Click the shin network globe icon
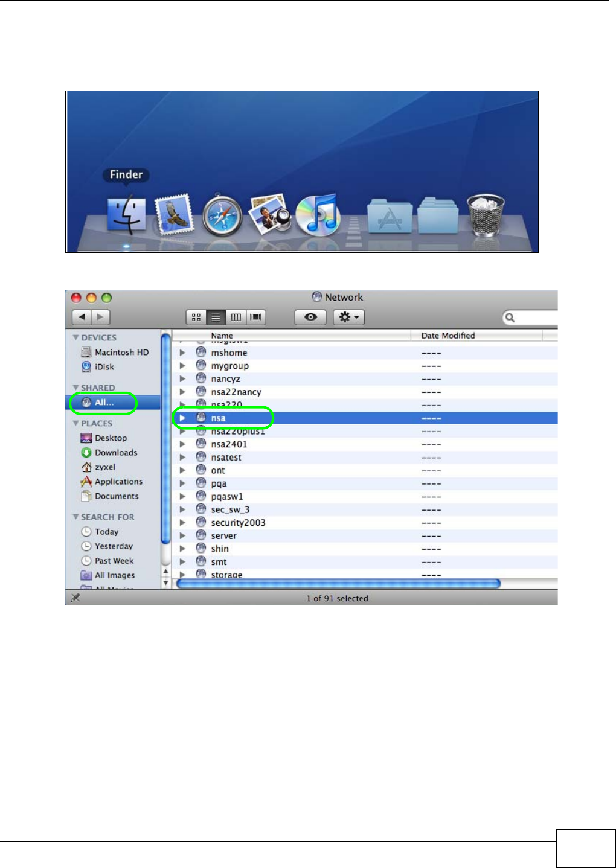The height and width of the screenshot is (868, 616). pos(201,548)
